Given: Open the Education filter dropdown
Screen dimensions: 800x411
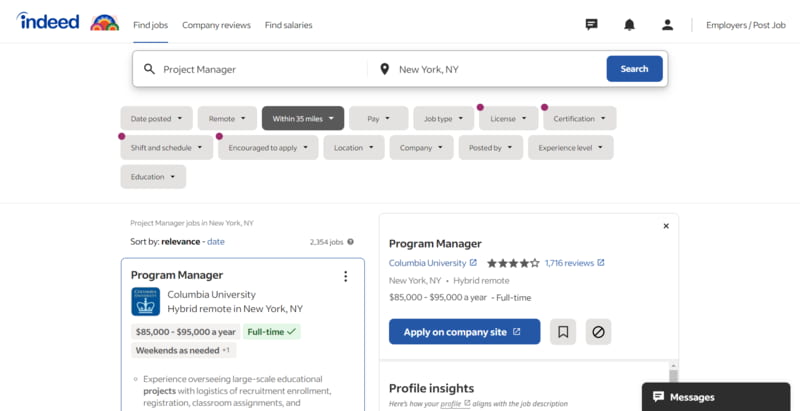Looking at the screenshot, I should 153,177.
